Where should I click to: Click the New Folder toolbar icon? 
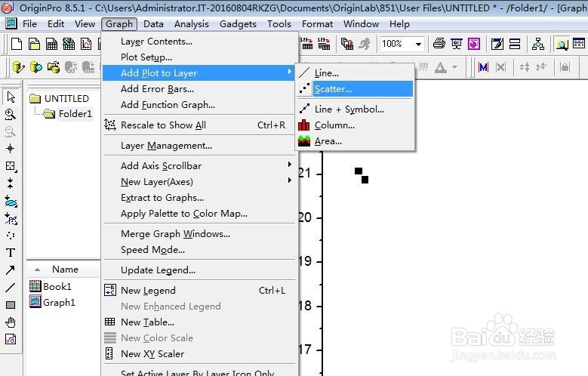[x=34, y=45]
